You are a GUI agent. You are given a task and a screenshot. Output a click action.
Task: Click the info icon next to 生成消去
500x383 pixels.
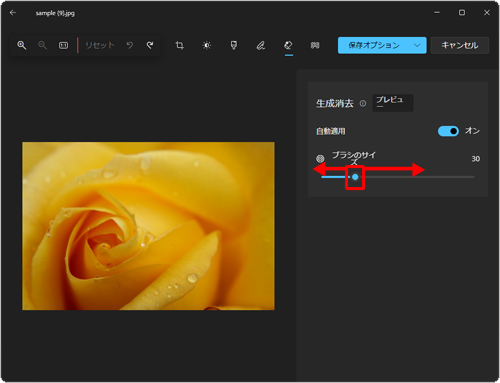[363, 103]
